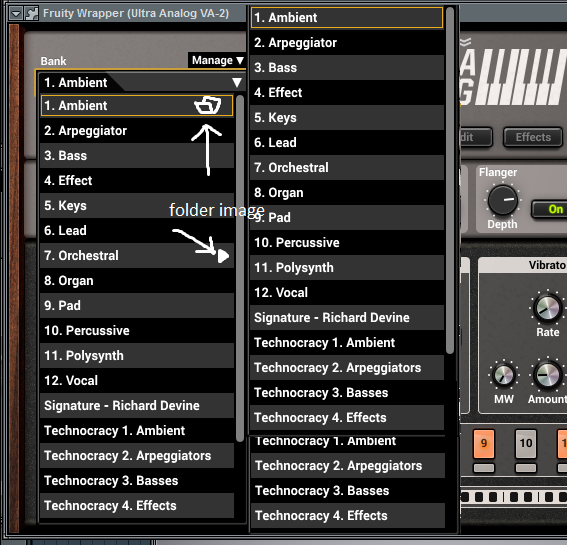Select 5. Keys in the right list
Screen dimensions: 567x545
click(x=347, y=117)
